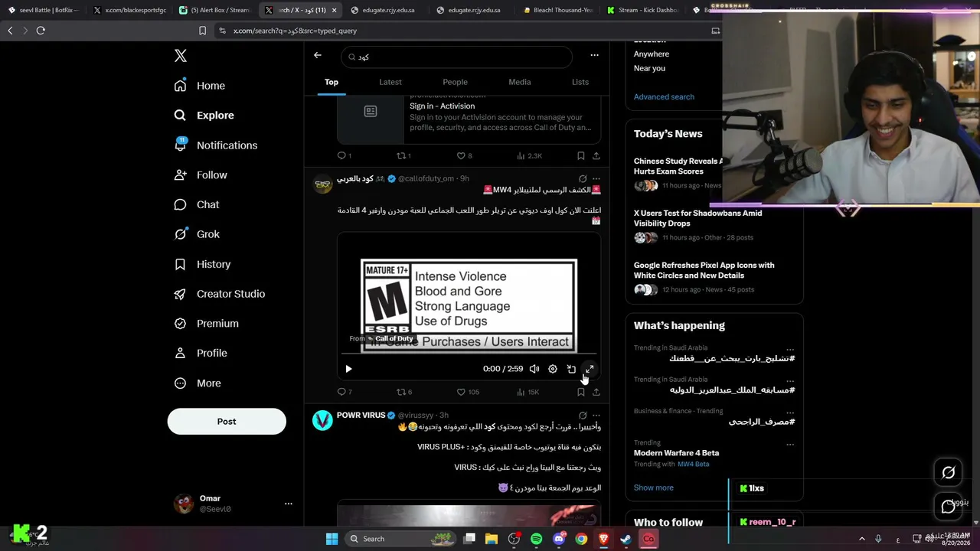This screenshot has width=980, height=551.
Task: Open Notifications with the bell icon
Action: point(216,145)
